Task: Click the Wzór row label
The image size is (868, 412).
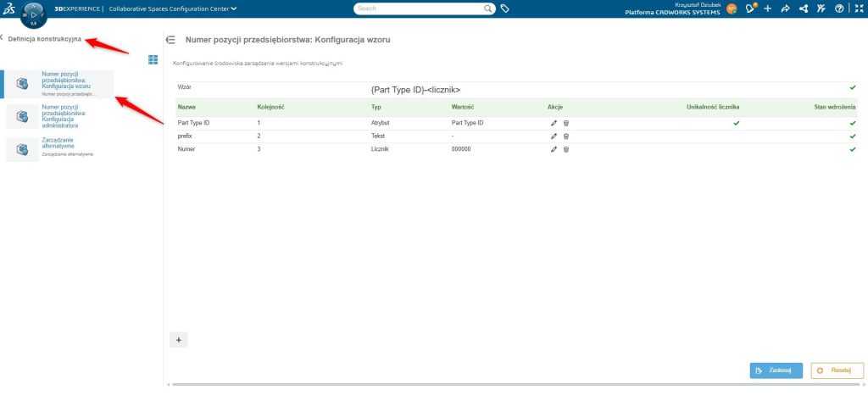Action: (184, 87)
